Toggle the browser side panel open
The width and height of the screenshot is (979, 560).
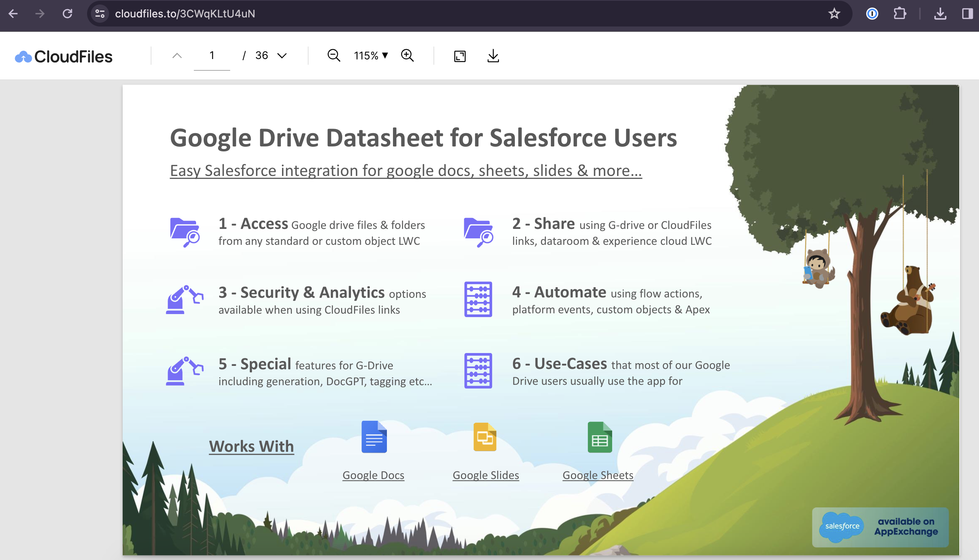pos(967,14)
